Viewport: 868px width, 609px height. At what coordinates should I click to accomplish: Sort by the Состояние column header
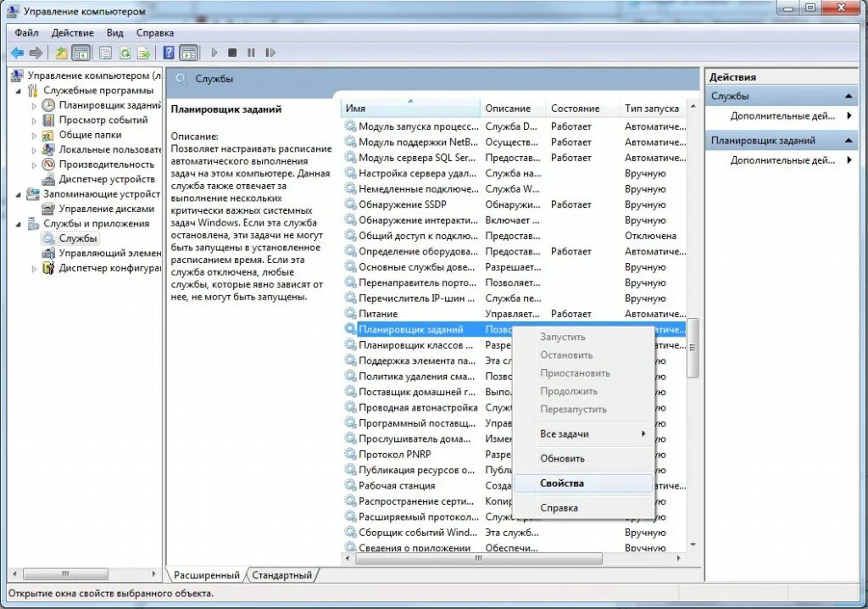point(582,108)
